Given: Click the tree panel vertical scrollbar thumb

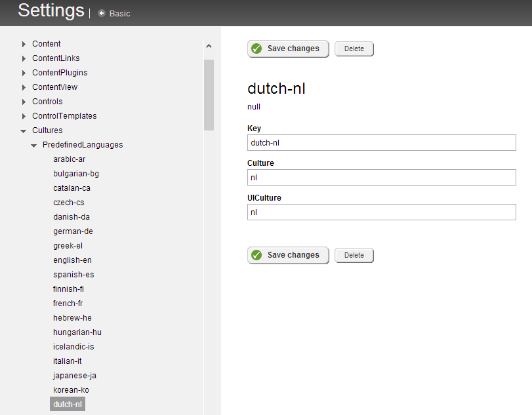Looking at the screenshot, I should pyautogui.click(x=209, y=95).
